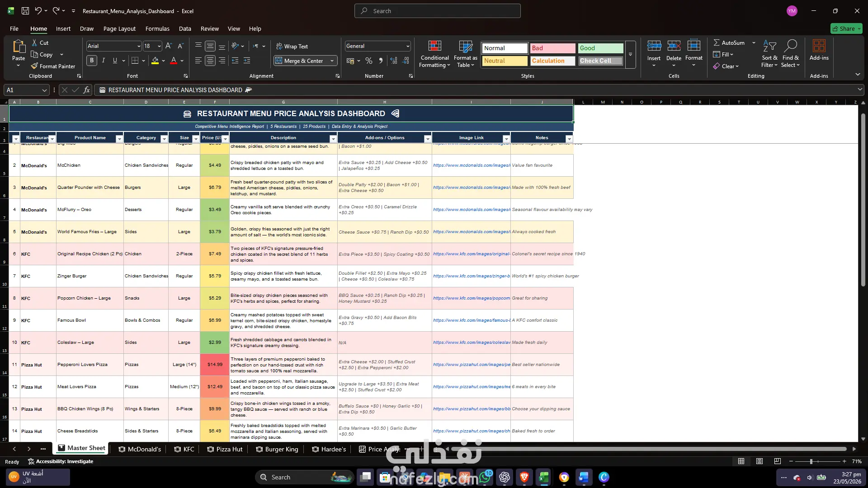Apply Percent Style format
The height and width of the screenshot is (488, 868).
pyautogui.click(x=369, y=61)
